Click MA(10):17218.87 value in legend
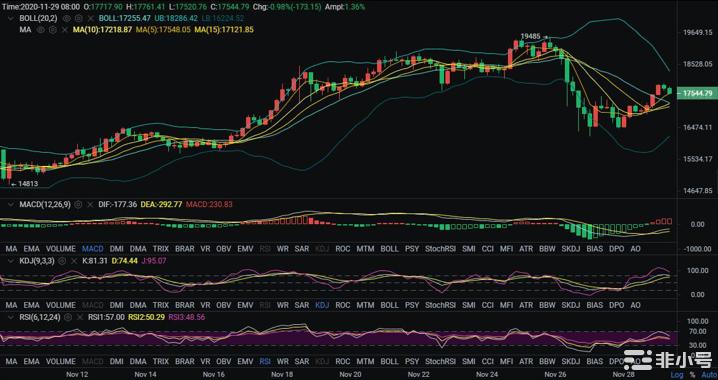The width and height of the screenshot is (718, 380). 103,29
